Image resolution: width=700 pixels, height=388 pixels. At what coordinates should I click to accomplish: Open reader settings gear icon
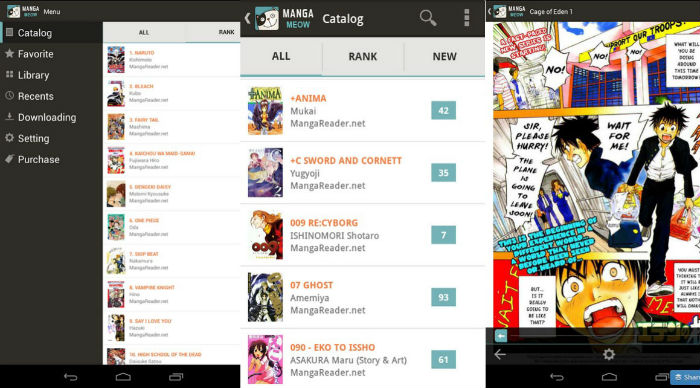609,355
